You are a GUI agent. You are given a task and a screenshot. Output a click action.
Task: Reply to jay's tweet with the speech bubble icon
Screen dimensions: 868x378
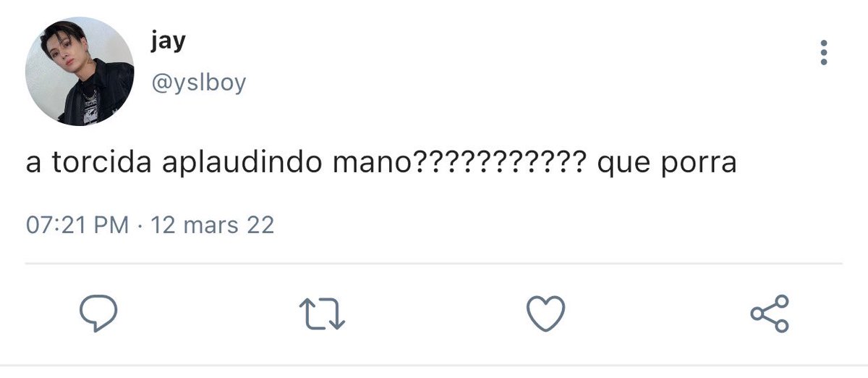click(97, 314)
